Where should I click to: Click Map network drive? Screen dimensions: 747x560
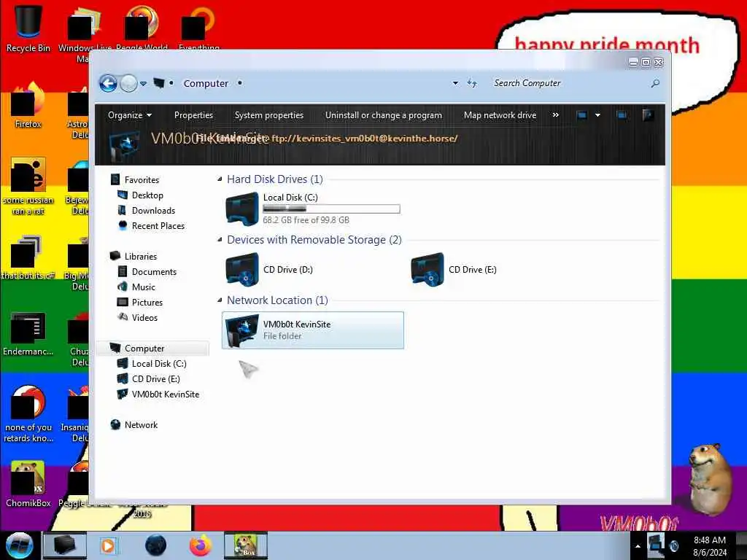(500, 115)
